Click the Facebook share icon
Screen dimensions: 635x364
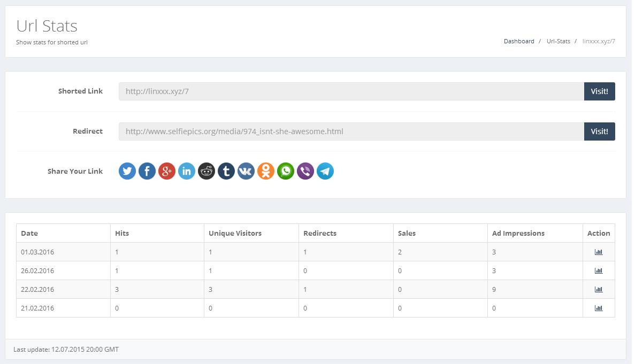point(147,171)
